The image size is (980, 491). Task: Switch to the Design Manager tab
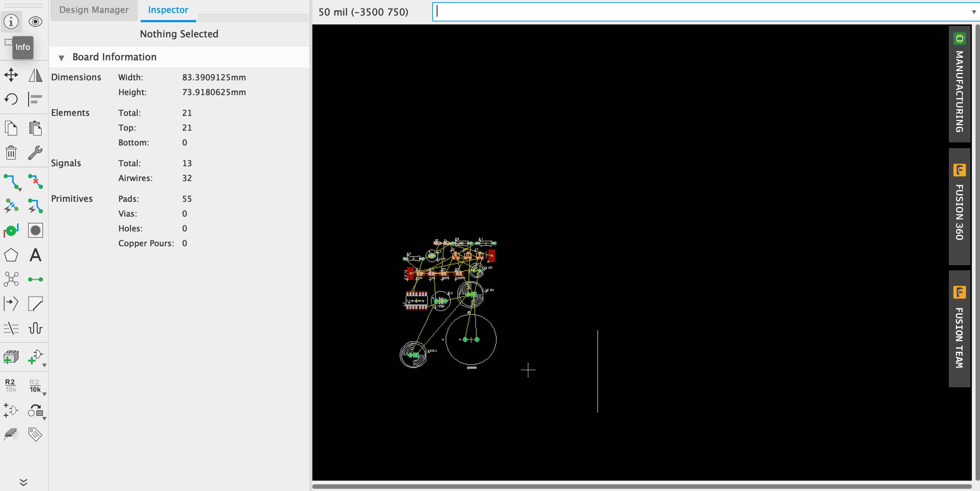pos(94,10)
